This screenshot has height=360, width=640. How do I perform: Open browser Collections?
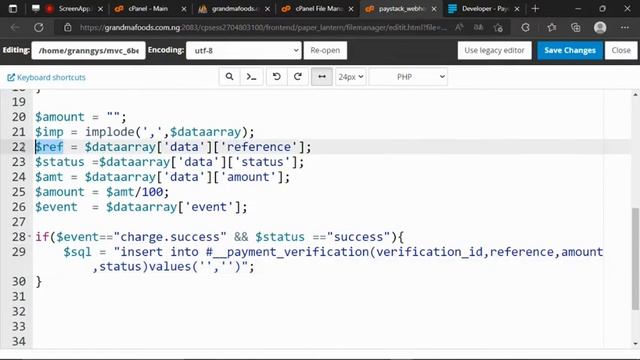point(576,28)
